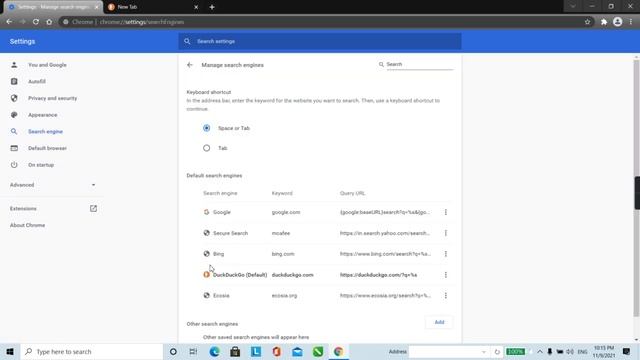The height and width of the screenshot is (360, 640).
Task: Click the bing.com keyword
Action: pos(283,254)
